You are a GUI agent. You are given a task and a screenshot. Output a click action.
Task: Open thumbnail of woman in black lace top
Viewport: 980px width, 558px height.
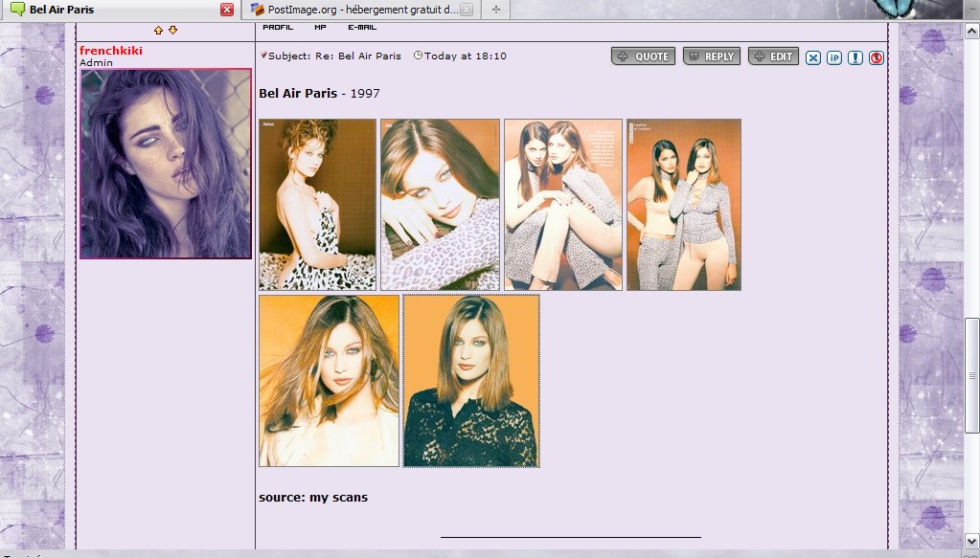point(471,381)
